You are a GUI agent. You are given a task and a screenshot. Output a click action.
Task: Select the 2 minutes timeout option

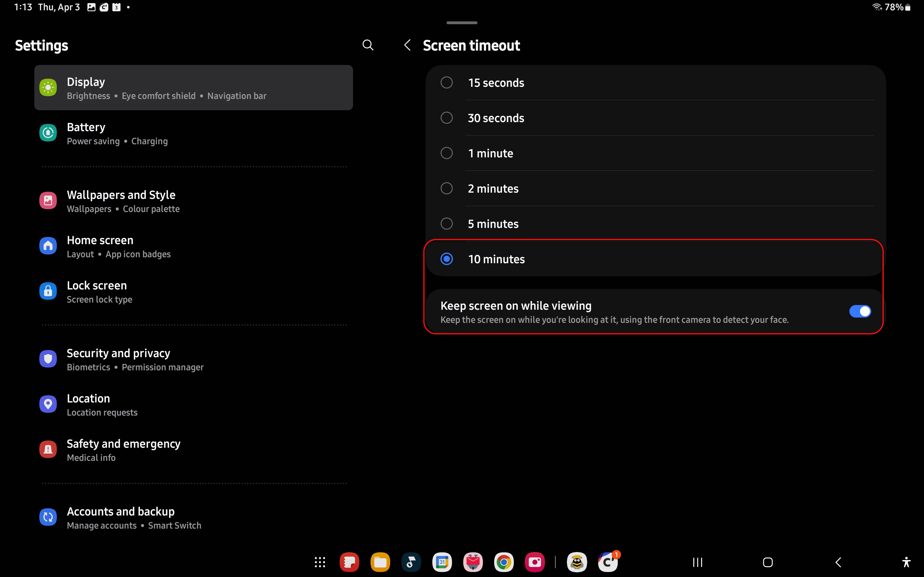pos(447,189)
